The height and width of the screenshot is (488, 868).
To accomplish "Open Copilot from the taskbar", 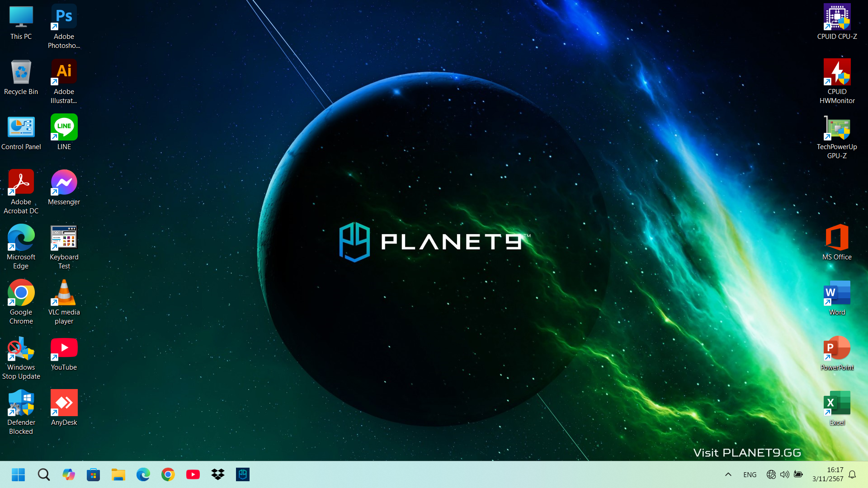I will pos(69,474).
